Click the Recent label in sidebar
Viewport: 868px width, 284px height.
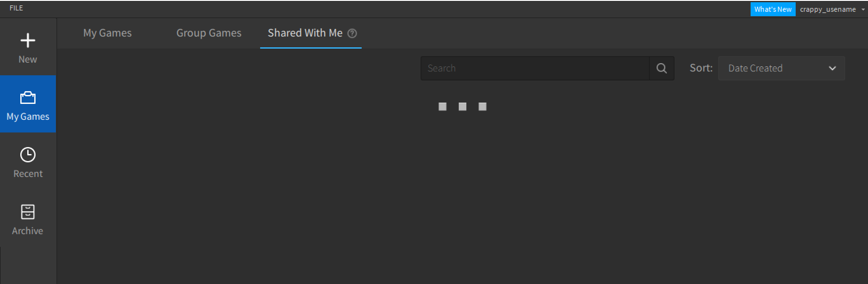(x=28, y=174)
